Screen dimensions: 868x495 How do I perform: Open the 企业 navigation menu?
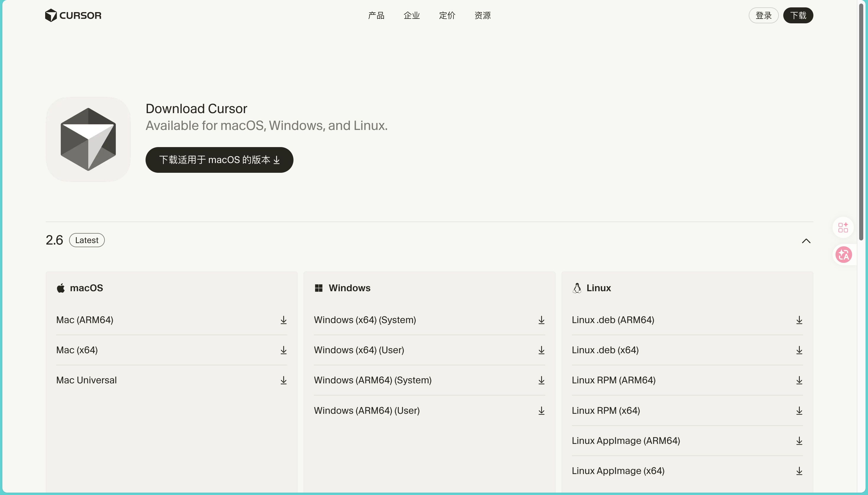pos(412,15)
